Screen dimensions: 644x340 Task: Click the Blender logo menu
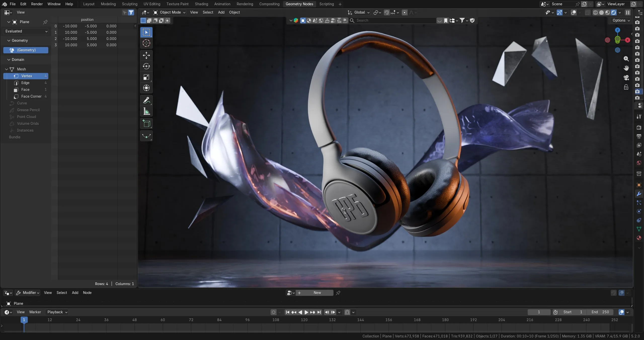click(4, 4)
